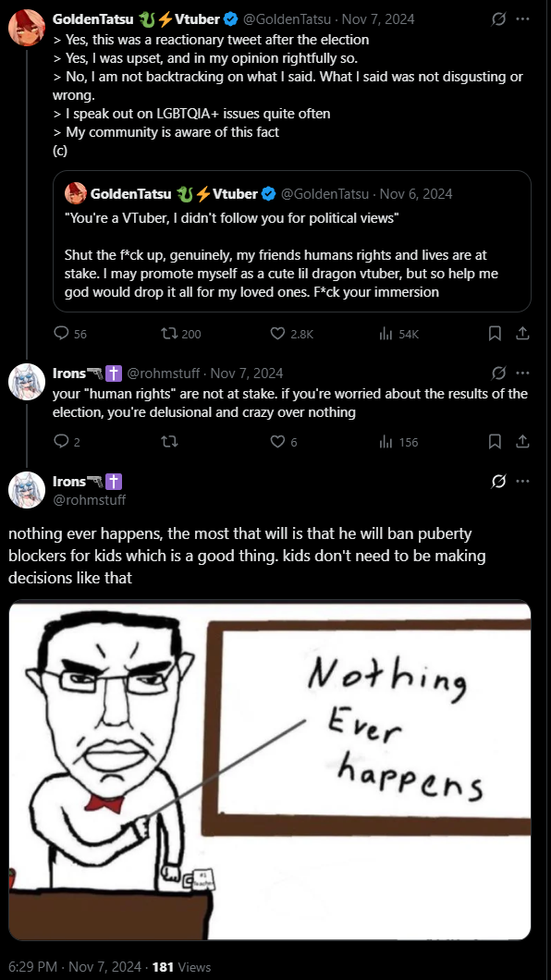Repost Irons's reply about human rights
551x980 pixels.
pos(170,442)
